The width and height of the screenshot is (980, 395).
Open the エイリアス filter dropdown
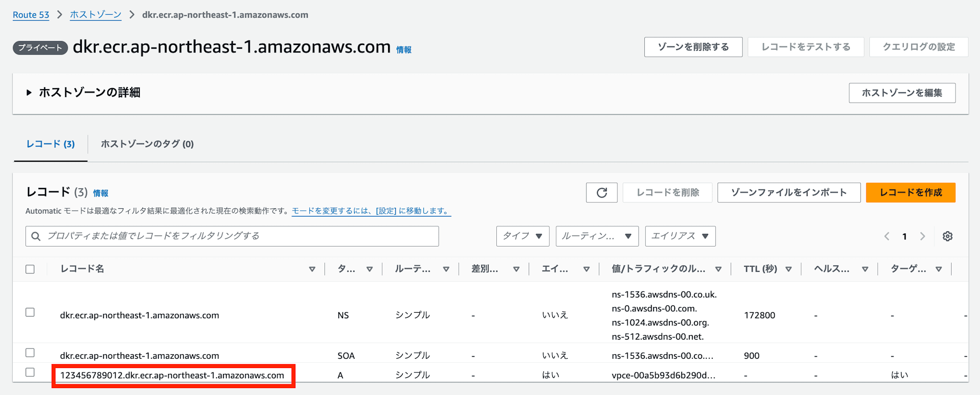(680, 236)
